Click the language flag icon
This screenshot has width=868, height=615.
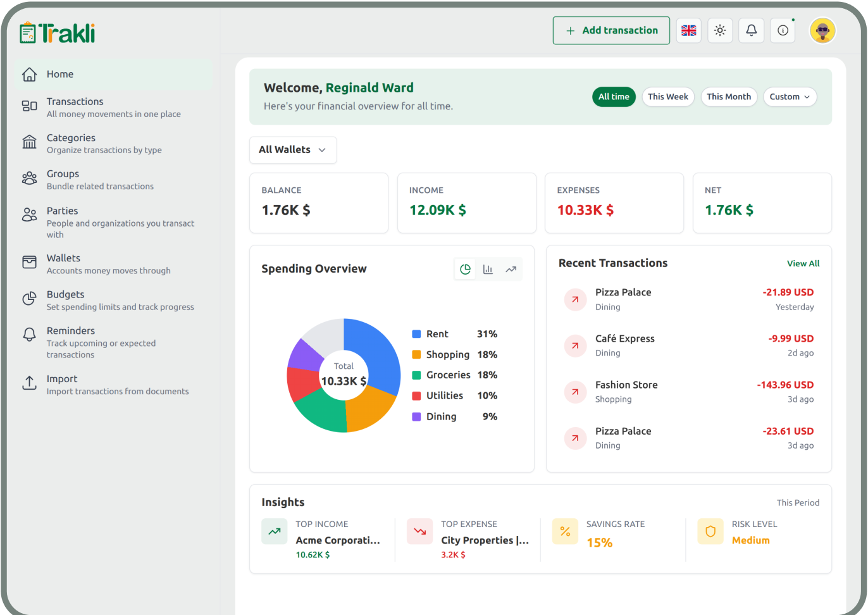click(x=688, y=30)
